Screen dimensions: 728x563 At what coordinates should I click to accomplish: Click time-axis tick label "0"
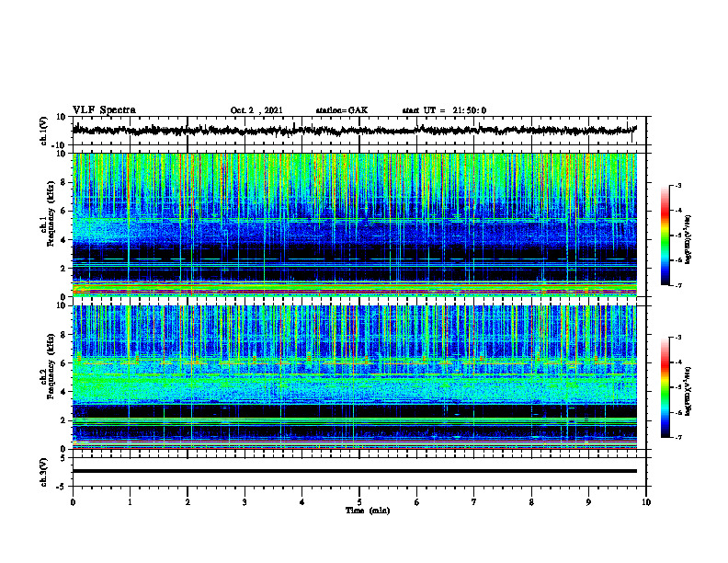tap(73, 502)
